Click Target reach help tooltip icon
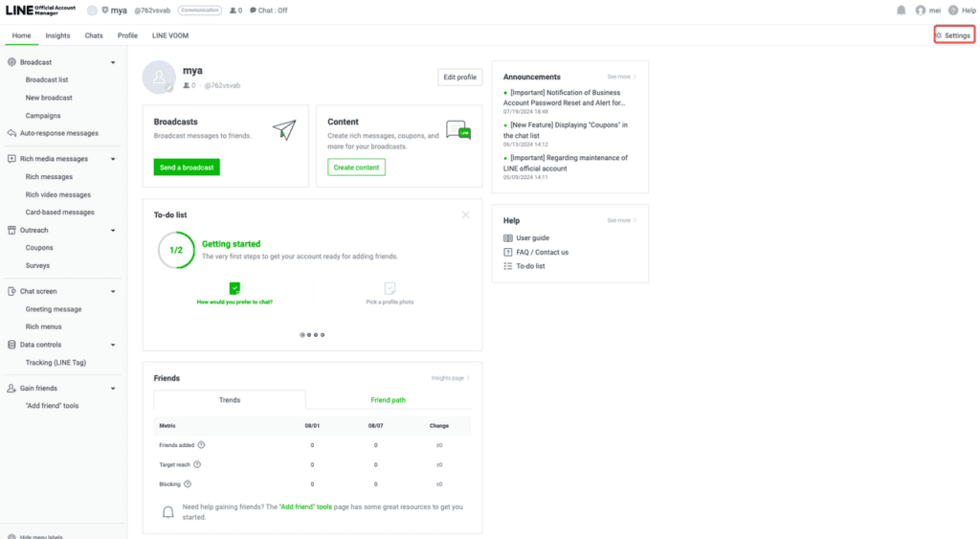 (x=197, y=464)
